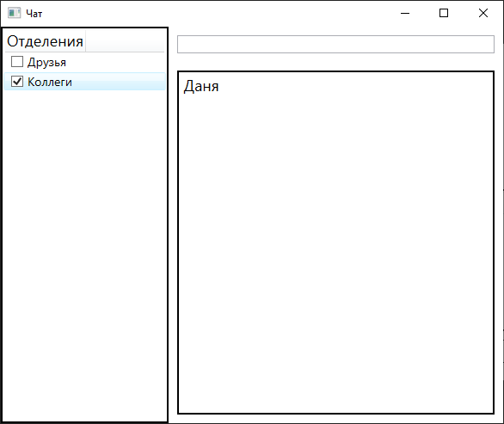Focus the empty text input field at top
This screenshot has height=424, width=504.
(x=335, y=45)
